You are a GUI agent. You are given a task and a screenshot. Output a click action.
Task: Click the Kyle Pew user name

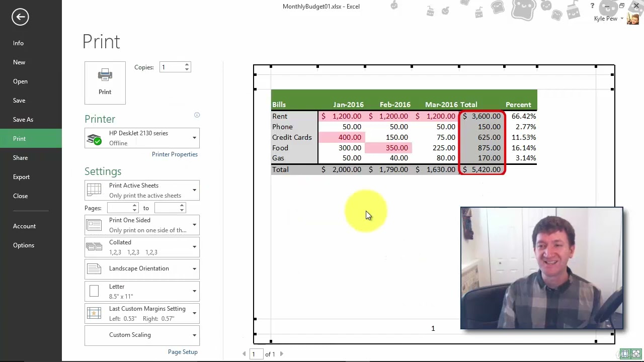[x=606, y=19]
